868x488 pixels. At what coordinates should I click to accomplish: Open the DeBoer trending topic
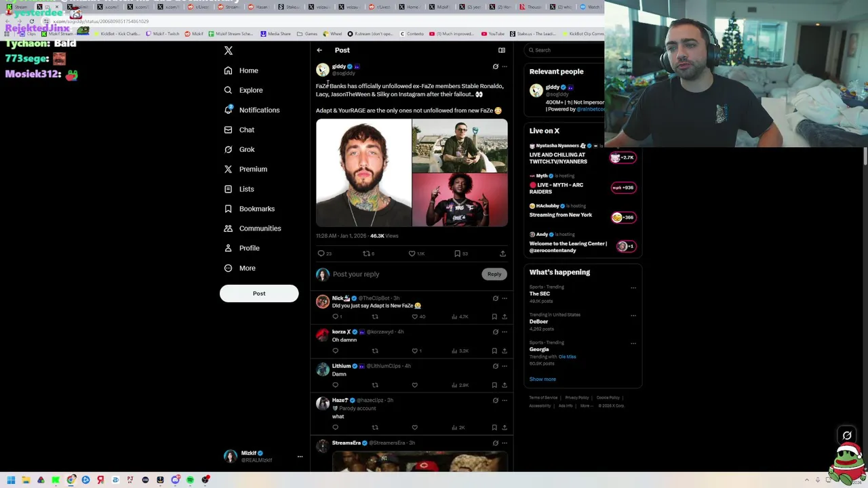[538, 322]
